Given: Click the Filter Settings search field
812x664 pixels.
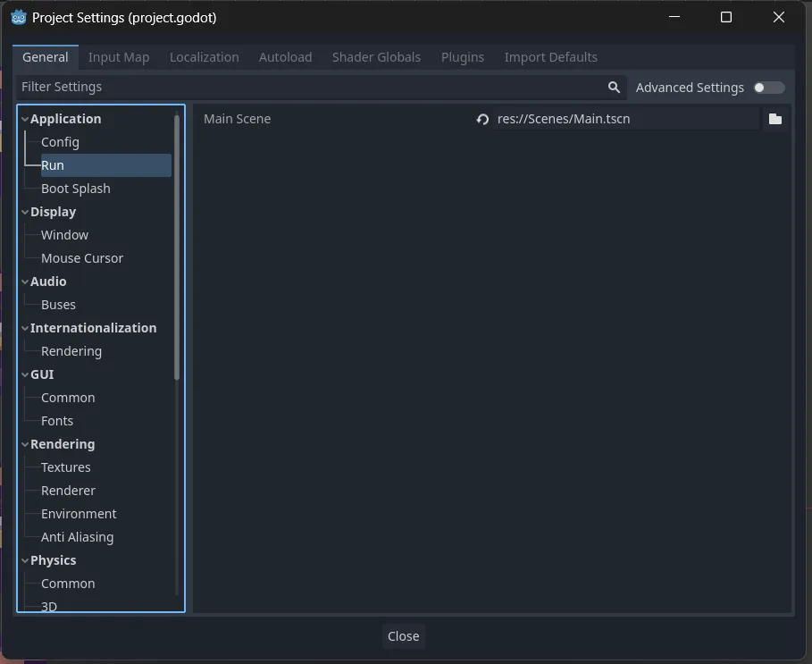Looking at the screenshot, I should (x=321, y=87).
